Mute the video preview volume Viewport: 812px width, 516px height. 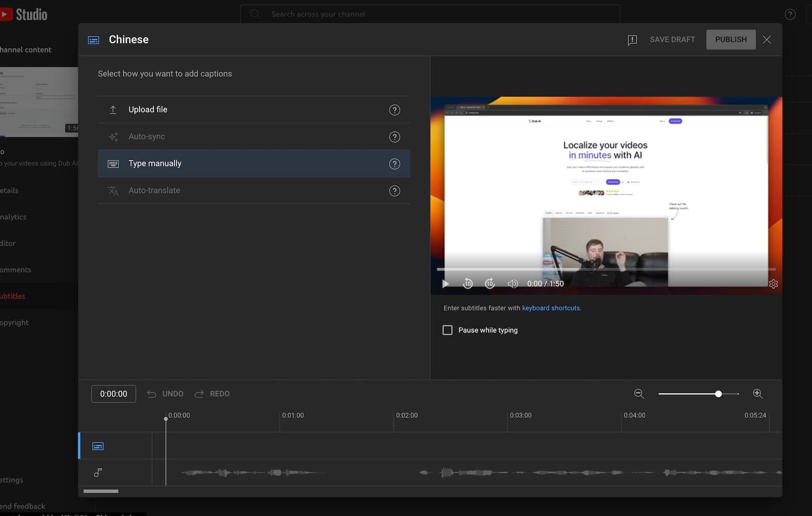[x=512, y=284]
